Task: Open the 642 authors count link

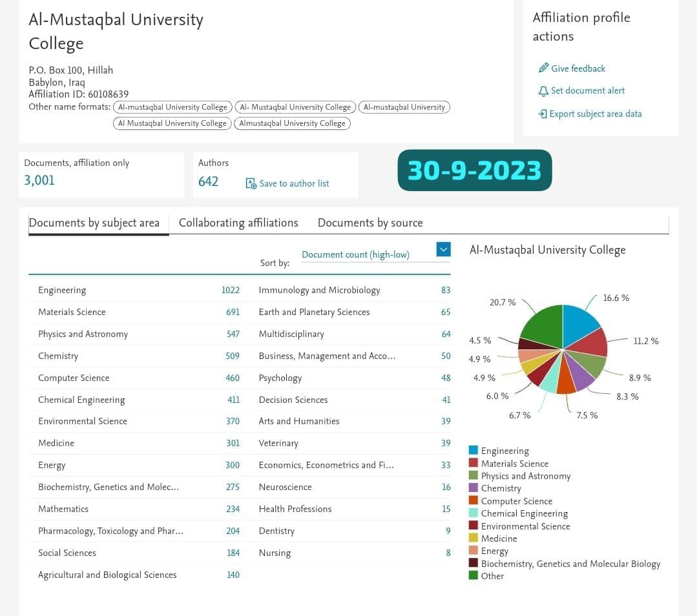Action: (208, 182)
